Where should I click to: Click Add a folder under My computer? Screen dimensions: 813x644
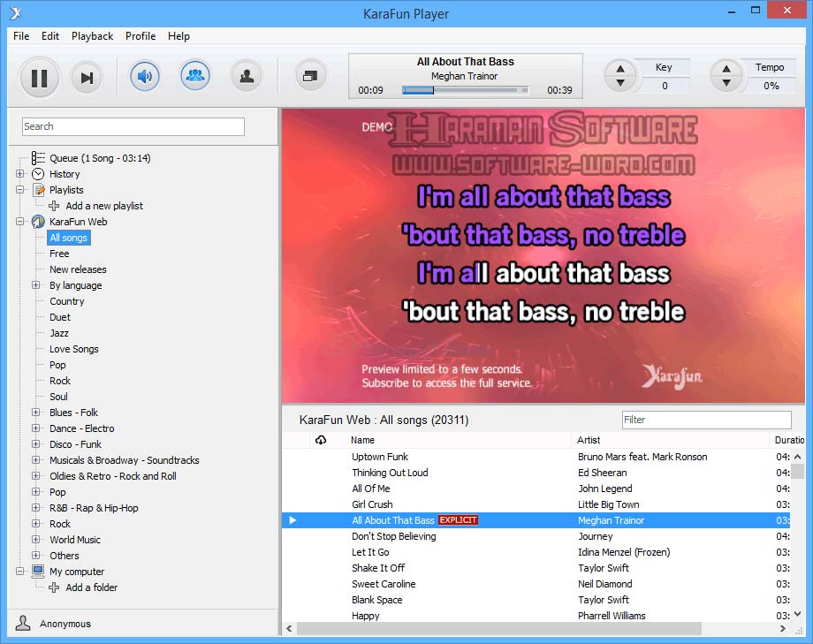click(x=90, y=587)
